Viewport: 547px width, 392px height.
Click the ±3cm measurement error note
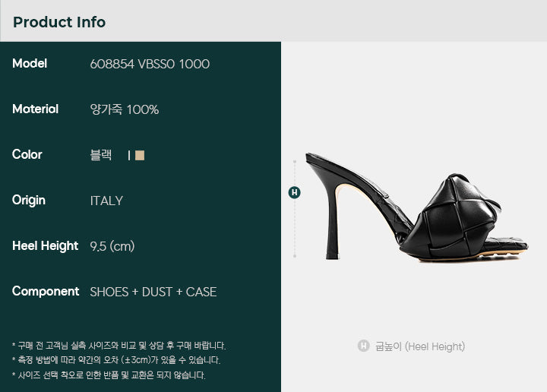[x=116, y=360]
